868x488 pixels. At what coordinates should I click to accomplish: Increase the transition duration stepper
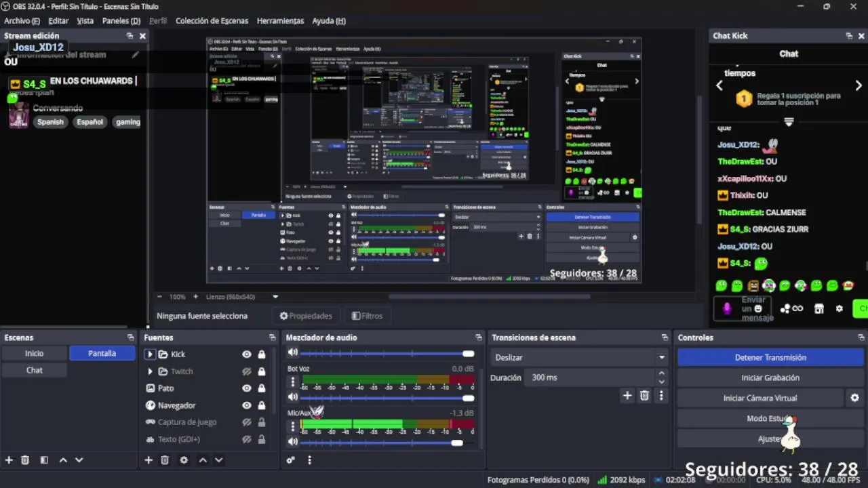661,373
